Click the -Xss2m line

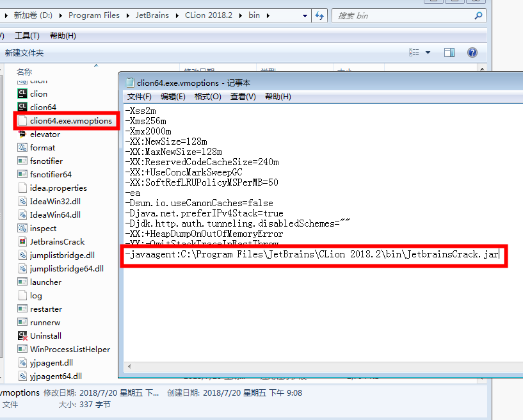click(140, 111)
